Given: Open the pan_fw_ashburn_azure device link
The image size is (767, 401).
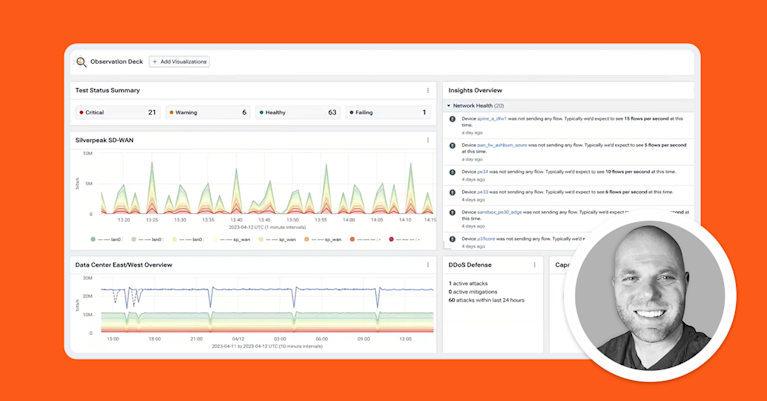Looking at the screenshot, I should [502, 145].
